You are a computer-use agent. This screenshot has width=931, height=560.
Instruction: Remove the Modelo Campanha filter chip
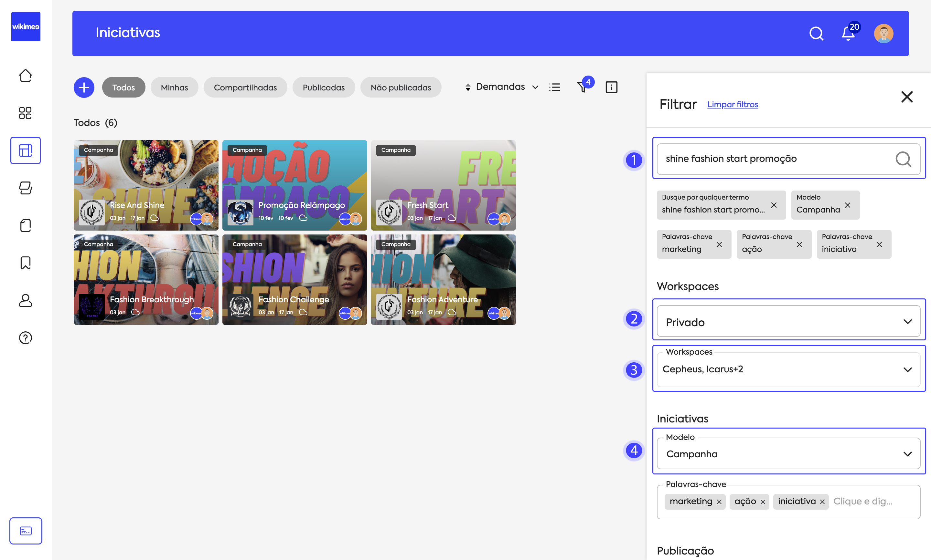tap(848, 205)
